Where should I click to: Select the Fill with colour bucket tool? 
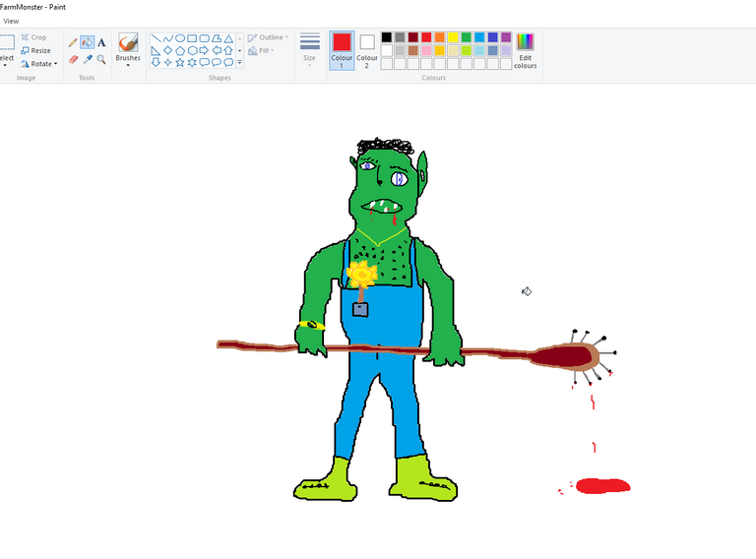coord(87,42)
